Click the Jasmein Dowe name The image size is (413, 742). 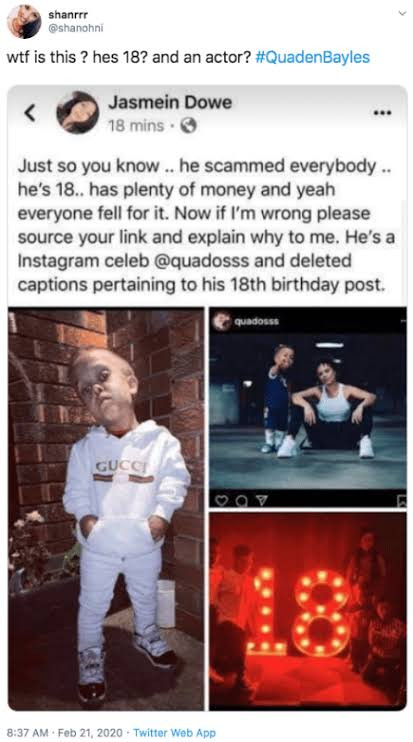coord(170,102)
